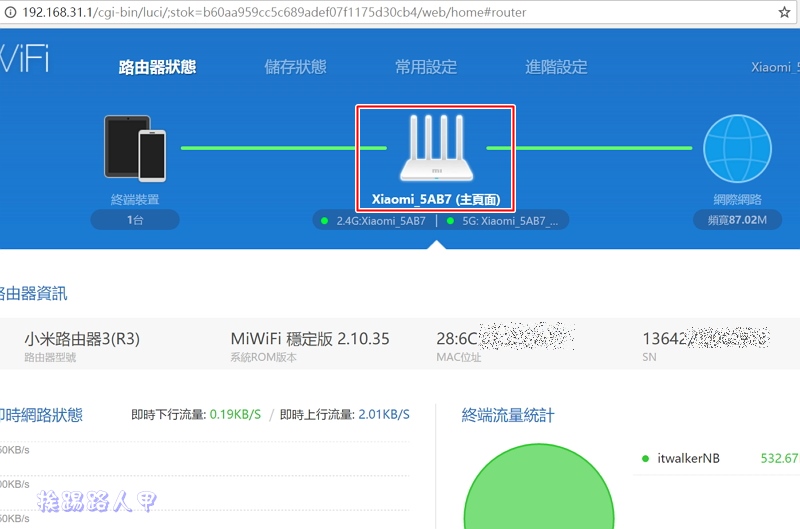This screenshot has width=800, height=529.
Task: Click the green traffic pie chart
Action: 539,487
